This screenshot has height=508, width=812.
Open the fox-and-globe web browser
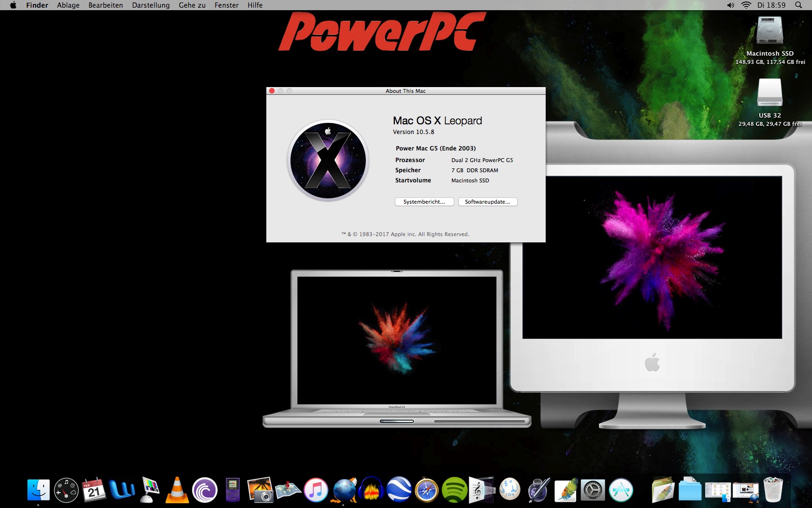(344, 490)
